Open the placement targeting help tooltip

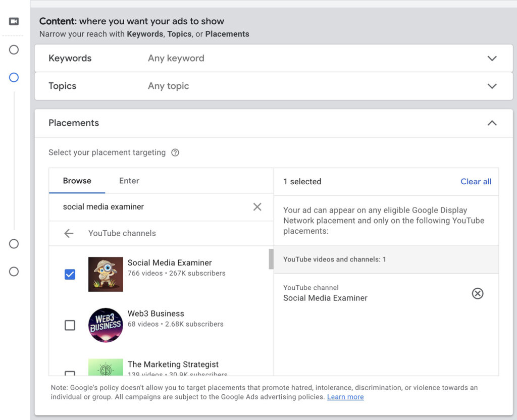(x=175, y=152)
